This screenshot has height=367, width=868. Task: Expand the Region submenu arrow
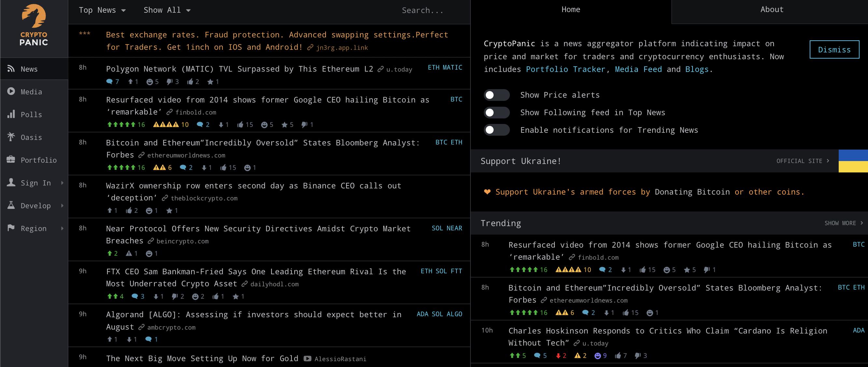coord(62,228)
